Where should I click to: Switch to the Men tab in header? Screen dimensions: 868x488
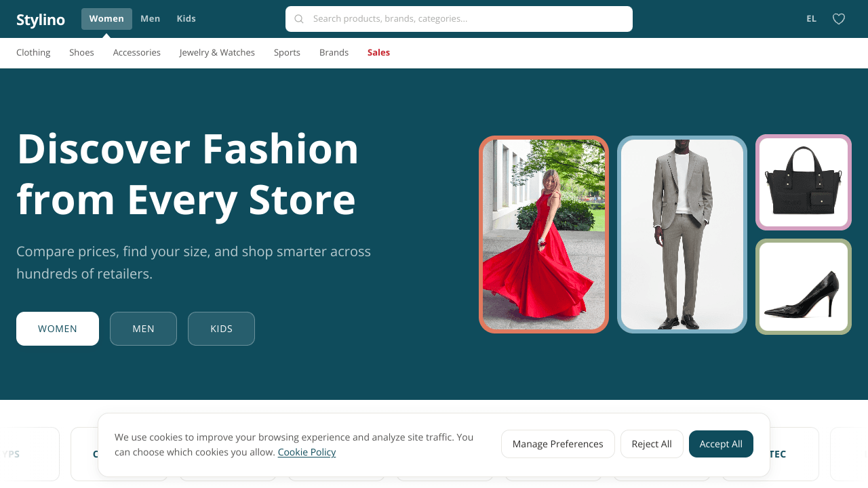[150, 19]
